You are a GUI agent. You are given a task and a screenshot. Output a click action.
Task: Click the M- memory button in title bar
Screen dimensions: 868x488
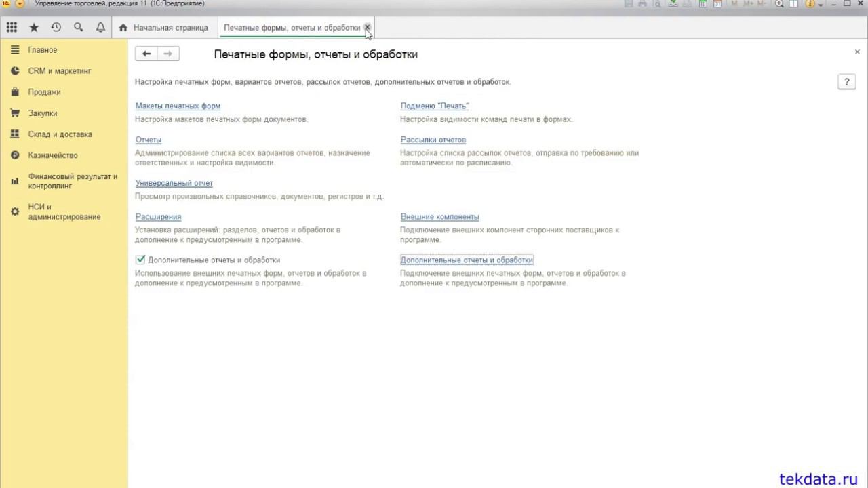click(x=762, y=4)
